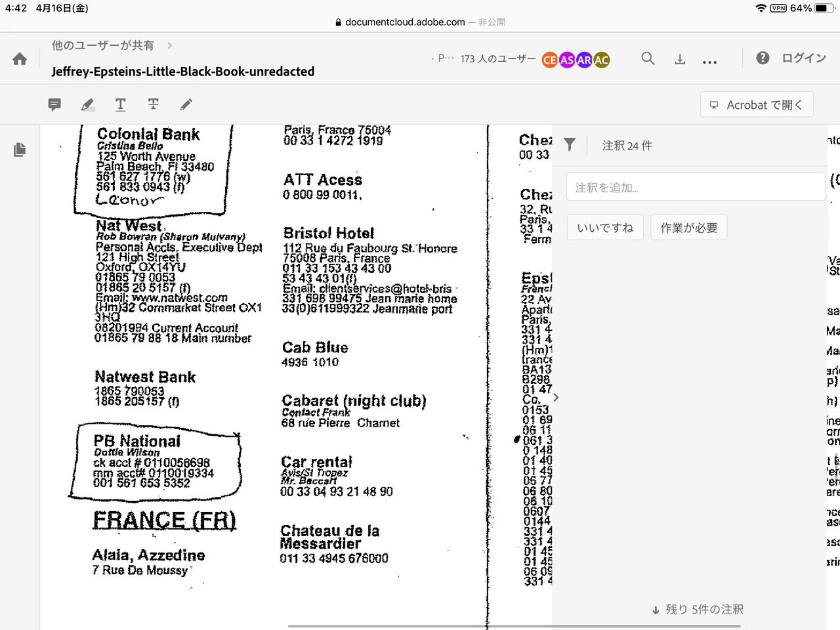This screenshot has width=840, height=630.
Task: Click the Natwest Bank entry heading
Action: click(145, 377)
